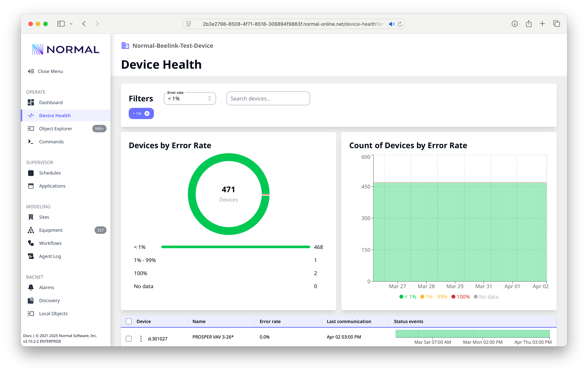Click the Safari share icon

529,24
